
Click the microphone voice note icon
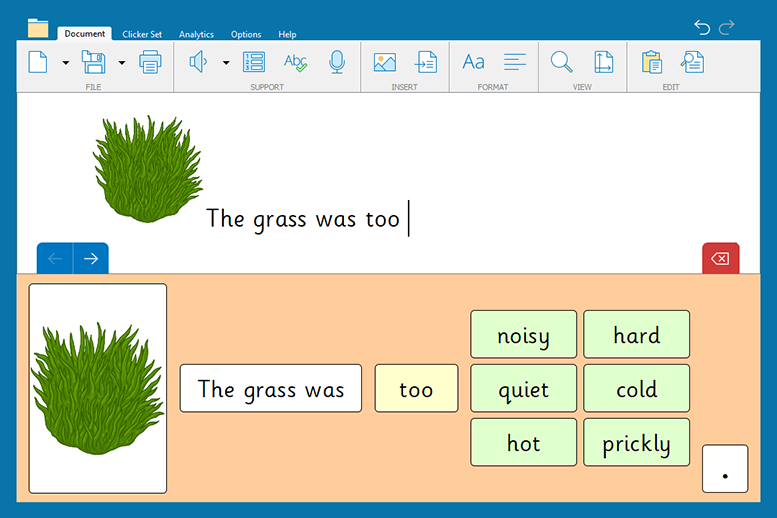(x=337, y=62)
